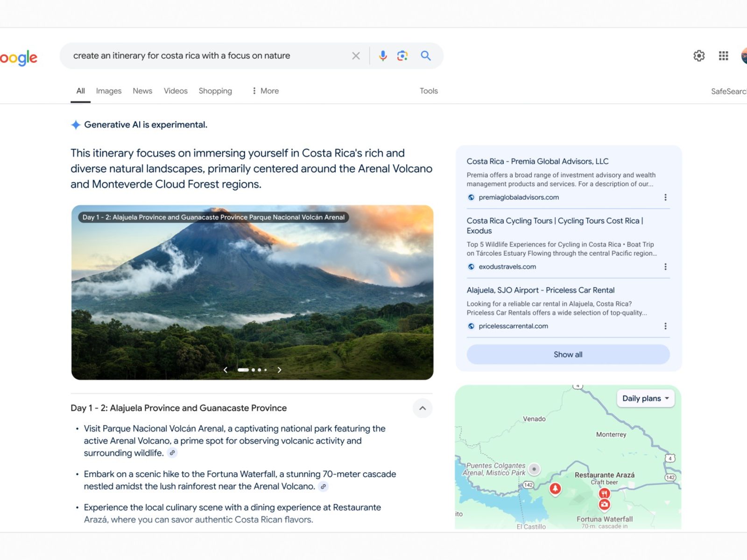Click the blue search magnifier icon
Image resolution: width=747 pixels, height=560 pixels.
point(425,56)
